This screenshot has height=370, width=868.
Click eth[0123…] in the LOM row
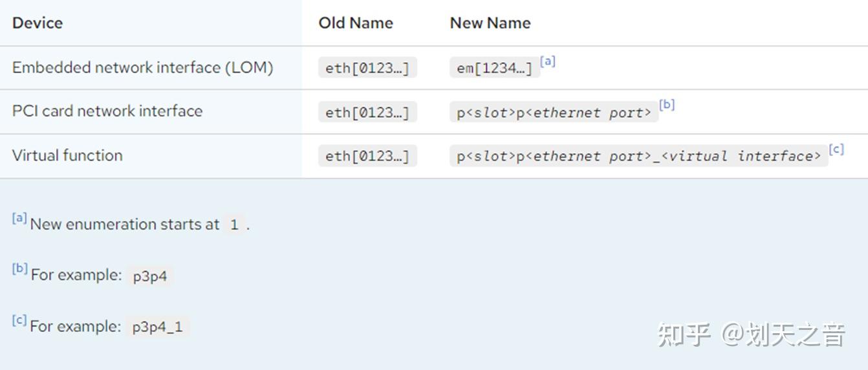(367, 69)
